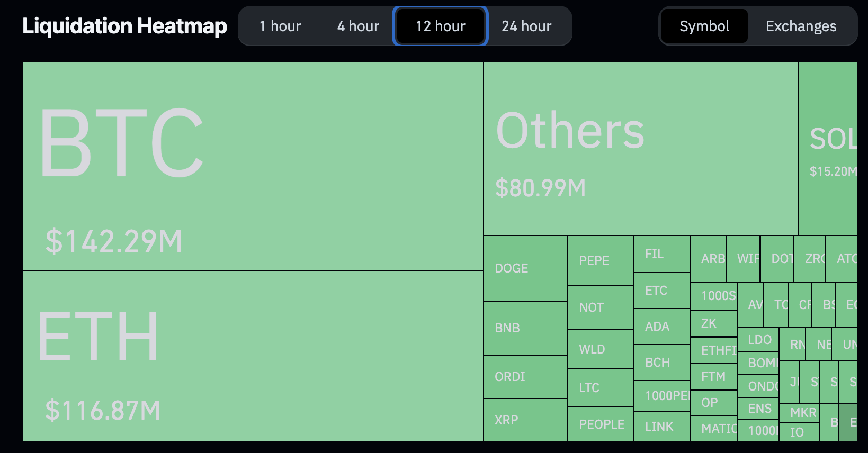Switch to the 24 hour timeframe
Screen dimensions: 868x453
[526, 26]
